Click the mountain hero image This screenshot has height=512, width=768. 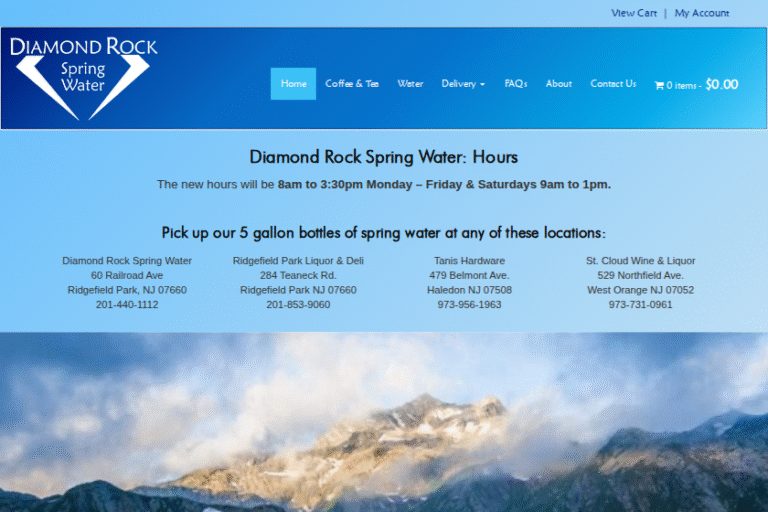point(384,422)
